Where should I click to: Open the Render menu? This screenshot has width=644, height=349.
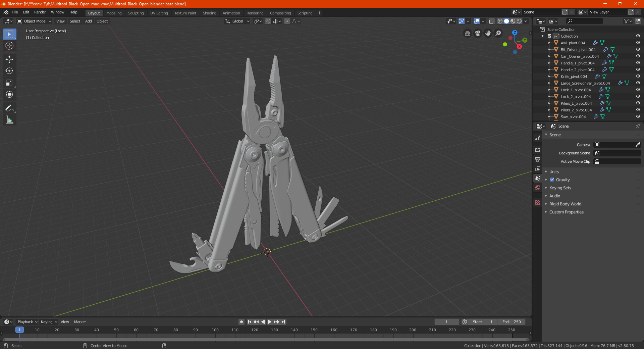click(40, 12)
